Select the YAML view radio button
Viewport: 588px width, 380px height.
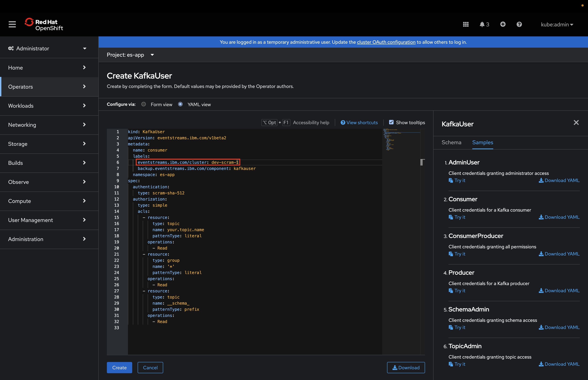(180, 104)
